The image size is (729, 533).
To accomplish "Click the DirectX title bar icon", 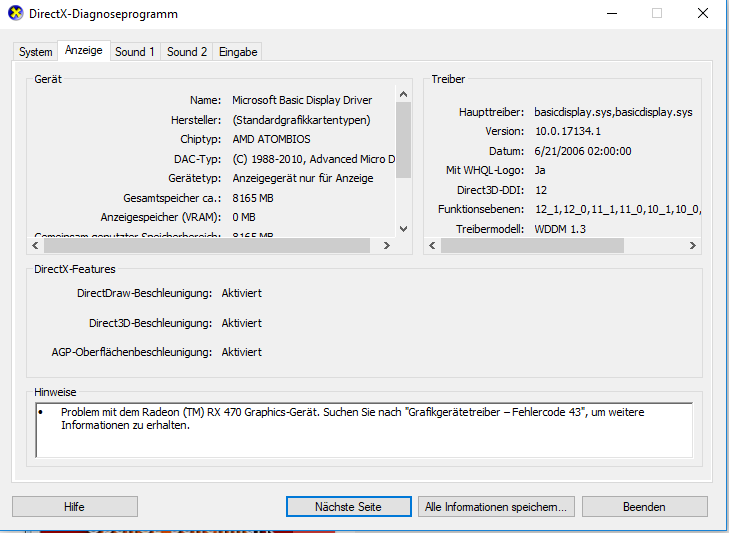I will tap(15, 13).
